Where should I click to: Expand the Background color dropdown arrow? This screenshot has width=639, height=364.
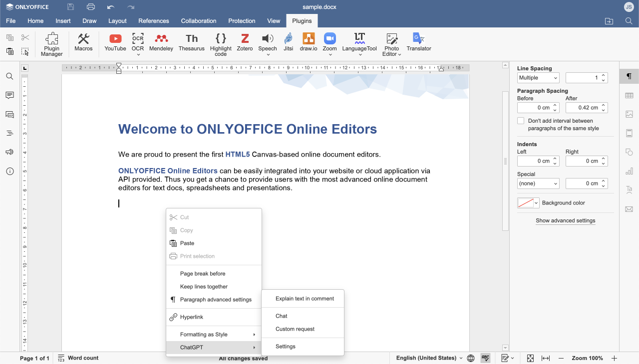pos(537,203)
